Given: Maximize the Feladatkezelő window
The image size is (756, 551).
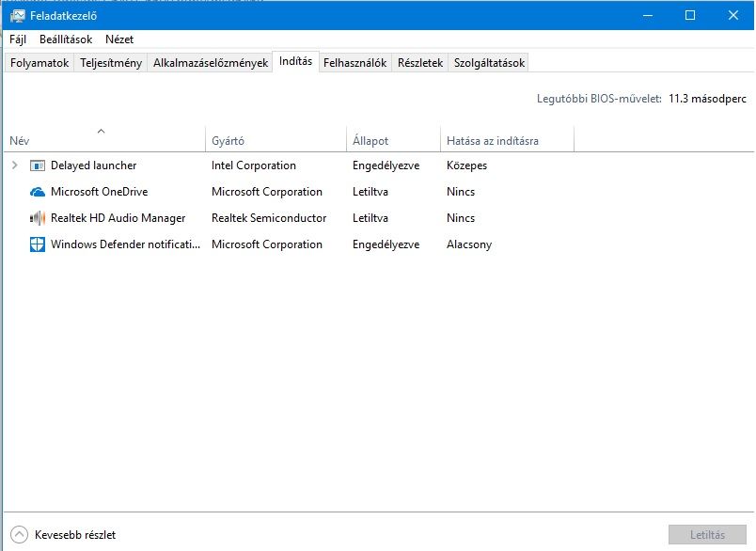Looking at the screenshot, I should click(690, 15).
